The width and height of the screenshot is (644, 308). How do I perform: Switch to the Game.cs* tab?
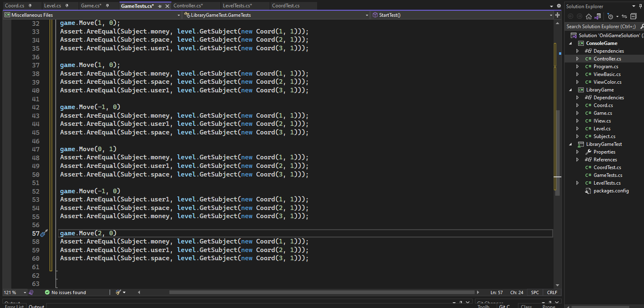pyautogui.click(x=91, y=6)
